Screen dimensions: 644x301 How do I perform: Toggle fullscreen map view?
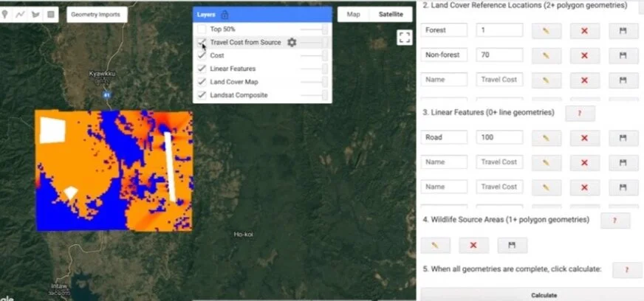[x=405, y=38]
